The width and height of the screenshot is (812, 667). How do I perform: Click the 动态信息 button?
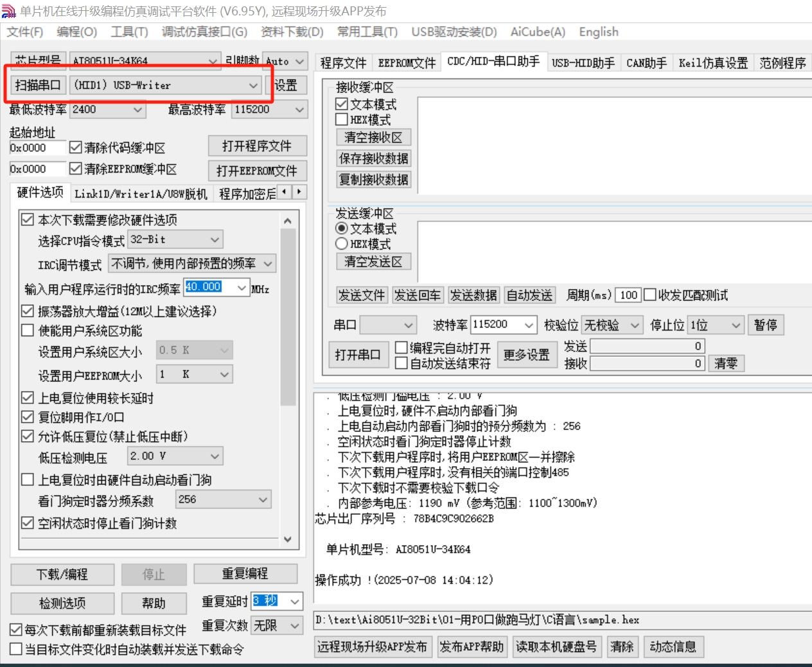point(673,646)
